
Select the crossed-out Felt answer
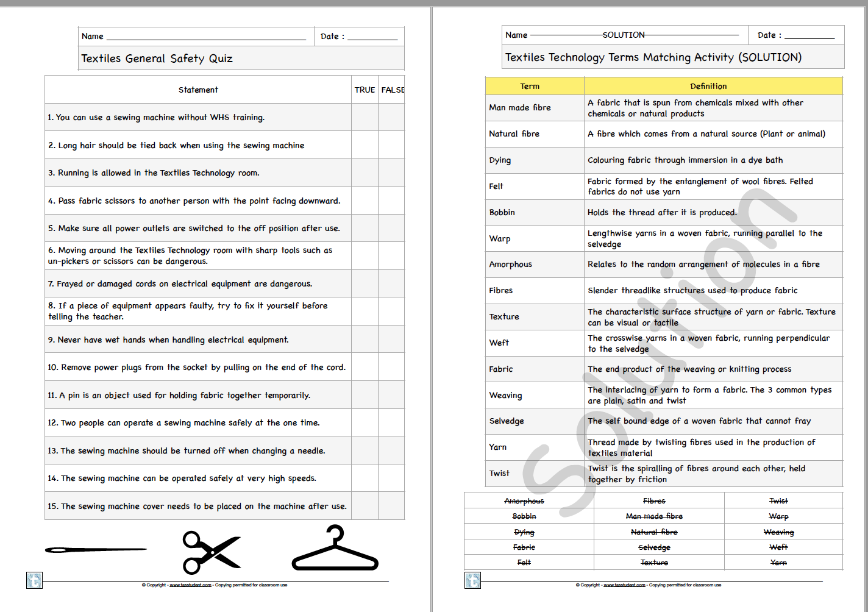click(x=524, y=562)
